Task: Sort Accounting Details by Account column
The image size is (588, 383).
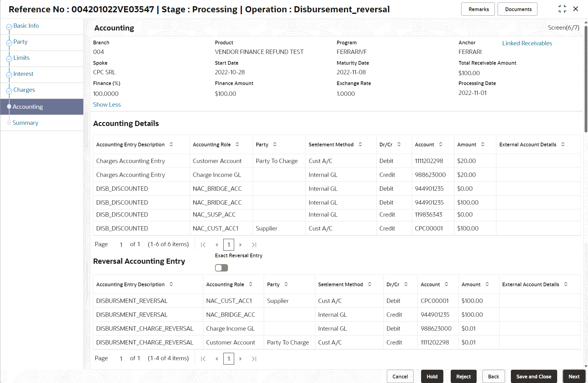Action: (x=441, y=144)
